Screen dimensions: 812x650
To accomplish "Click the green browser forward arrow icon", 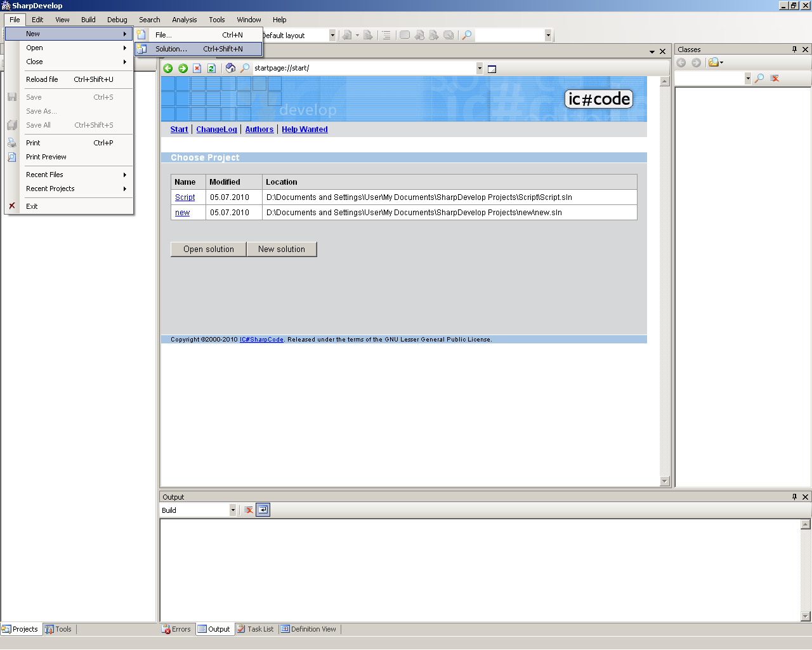I will [x=183, y=69].
